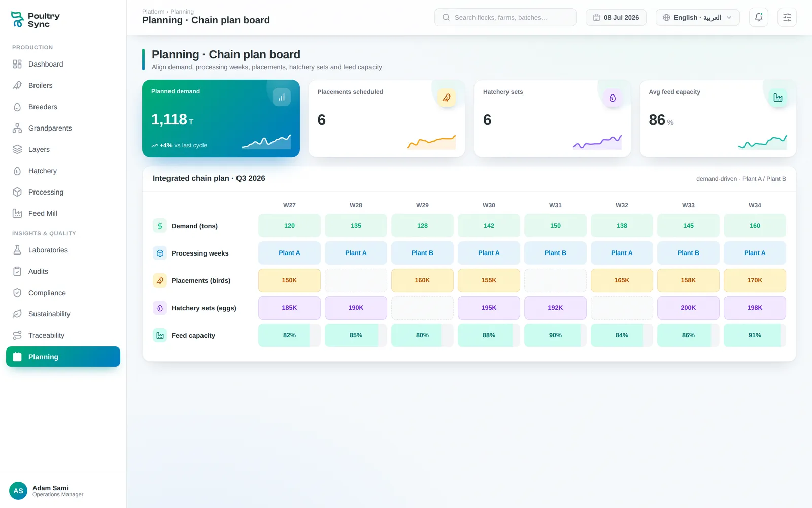
Task: Click the egg icon on Hatchery sets card
Action: [613, 98]
